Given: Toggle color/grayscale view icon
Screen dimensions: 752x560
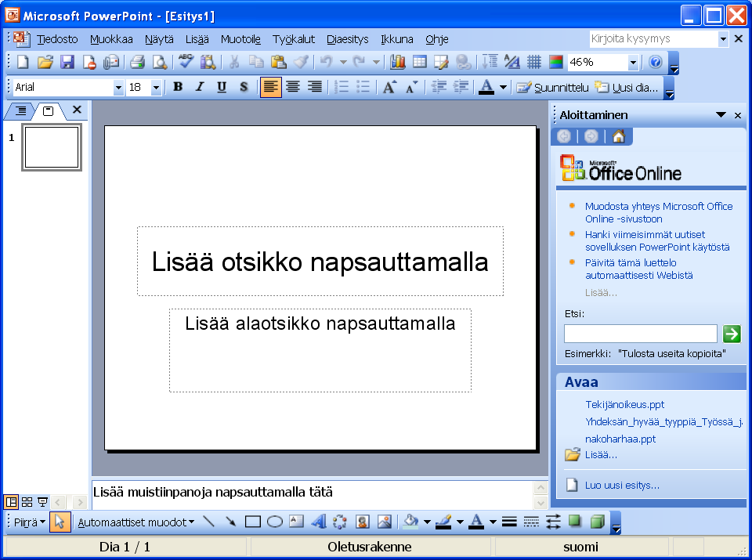Looking at the screenshot, I should (556, 62).
